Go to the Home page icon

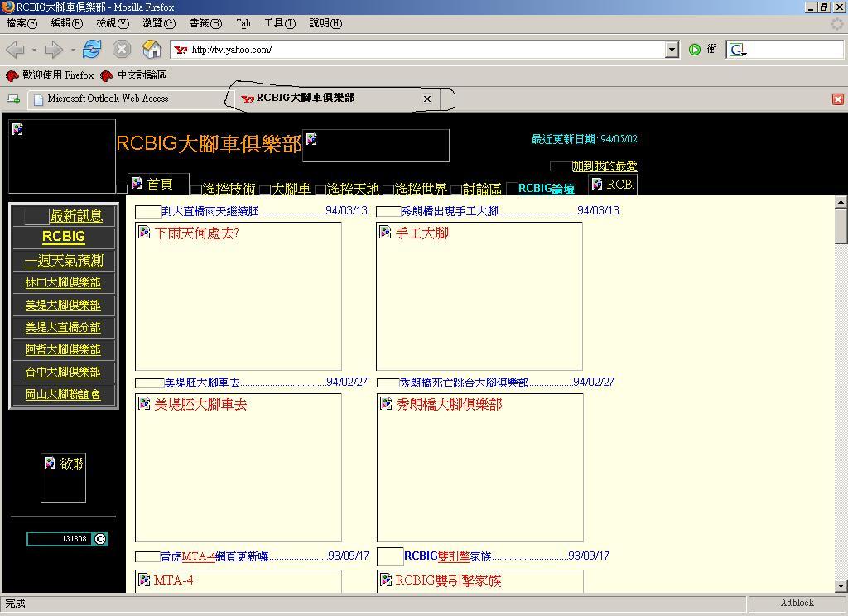pyautogui.click(x=152, y=50)
